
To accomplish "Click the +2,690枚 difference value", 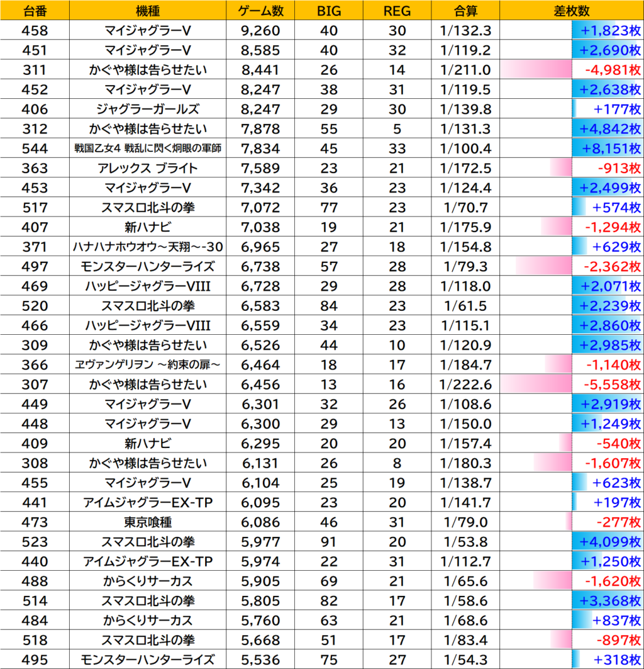I will [x=610, y=50].
